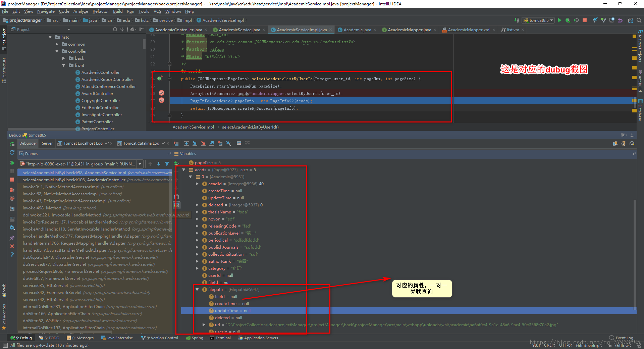Toggle breakpoint on line 97 in gutter
Image resolution: width=644 pixels, height=349 pixels.
point(161,100)
